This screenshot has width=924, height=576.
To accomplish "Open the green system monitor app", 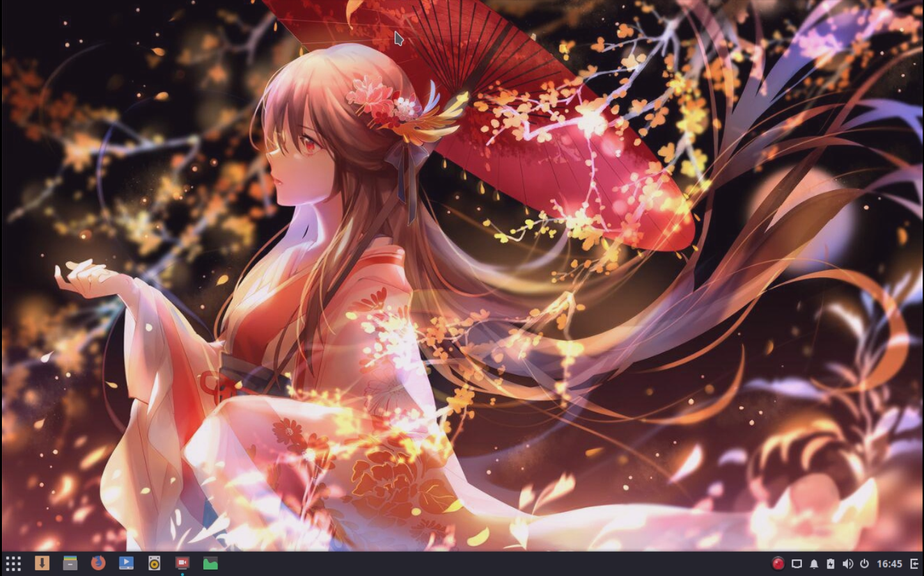I will pos(210,563).
